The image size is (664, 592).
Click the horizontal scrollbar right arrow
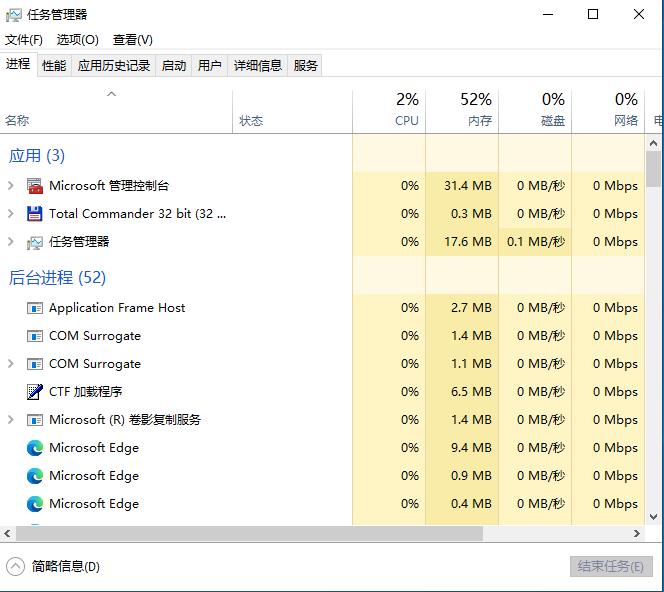[x=636, y=534]
